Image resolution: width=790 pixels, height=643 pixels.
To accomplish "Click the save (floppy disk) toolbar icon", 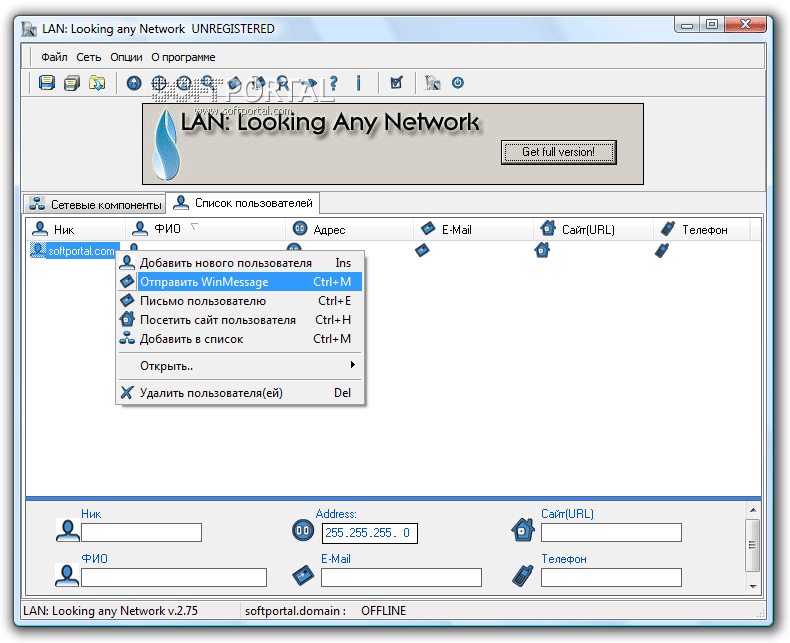I will tap(47, 83).
